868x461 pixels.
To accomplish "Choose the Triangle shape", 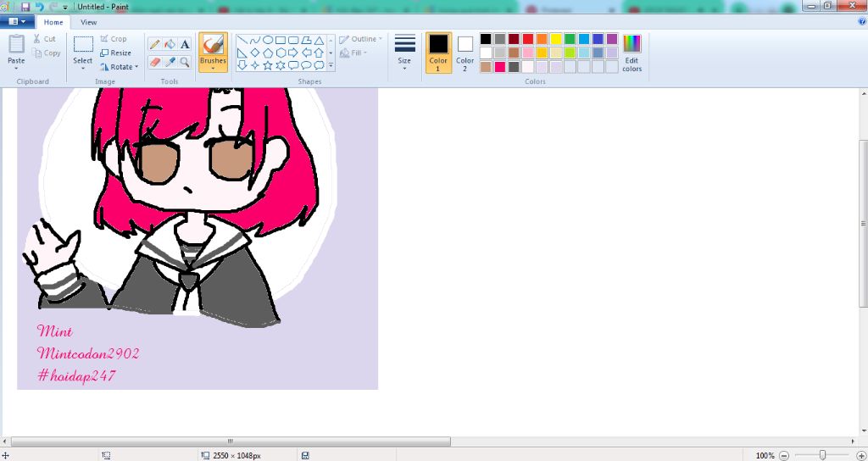I will tap(319, 41).
